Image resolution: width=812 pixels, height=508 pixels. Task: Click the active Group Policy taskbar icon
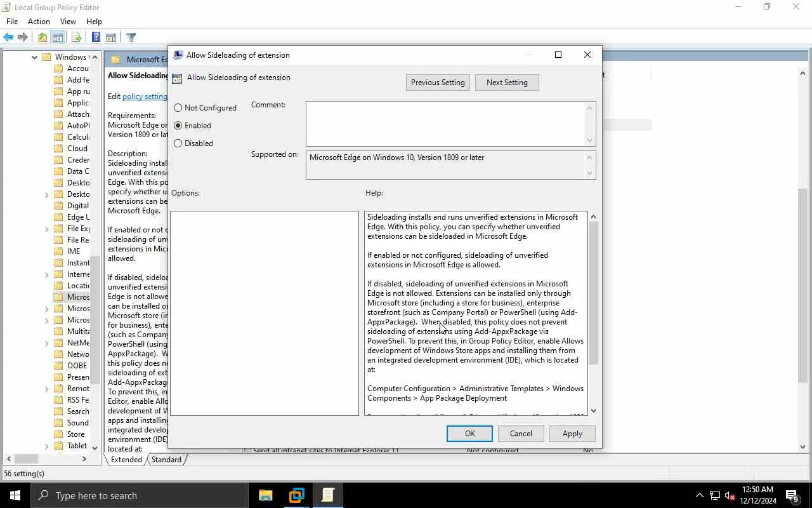327,495
